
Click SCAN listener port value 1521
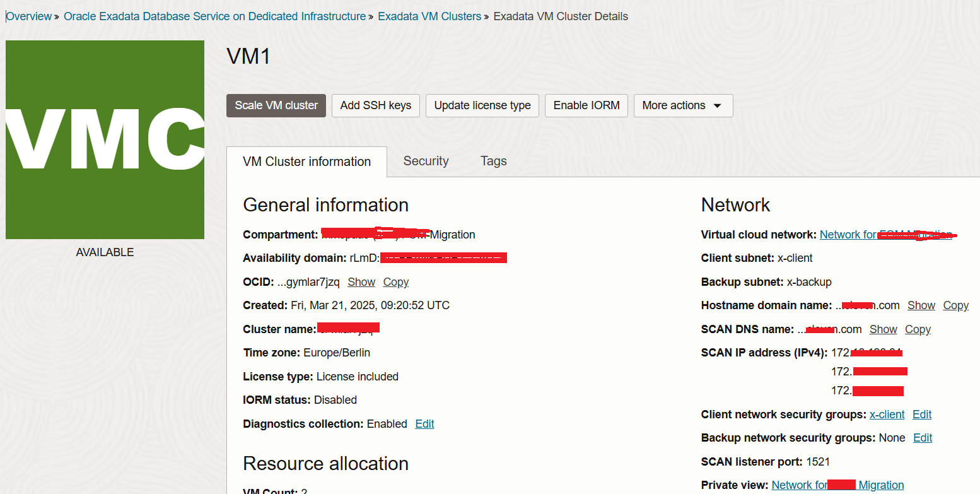coord(818,462)
